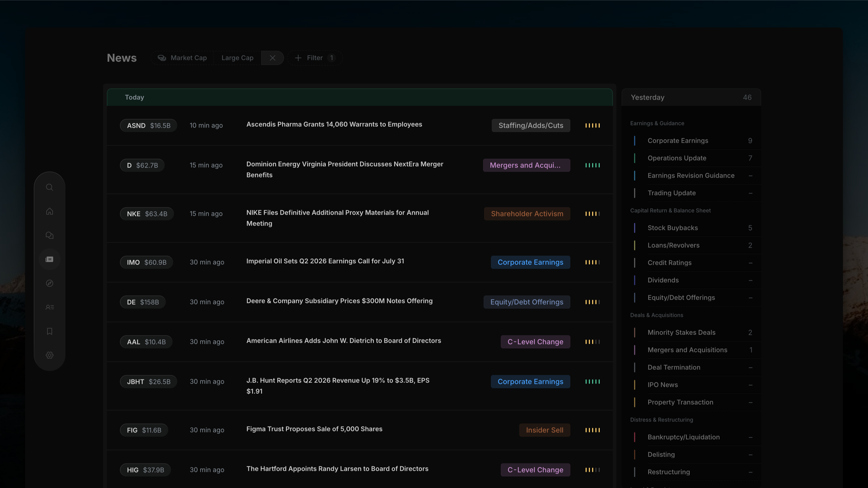868x488 pixels.
Task: Click the HIG $37.9B ticker chip
Action: (145, 470)
